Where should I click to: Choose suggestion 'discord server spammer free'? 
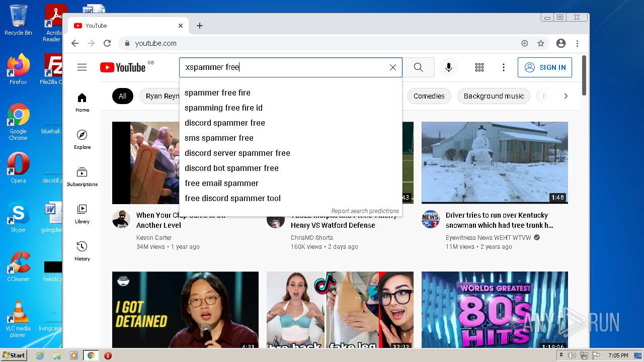tap(291, 153)
